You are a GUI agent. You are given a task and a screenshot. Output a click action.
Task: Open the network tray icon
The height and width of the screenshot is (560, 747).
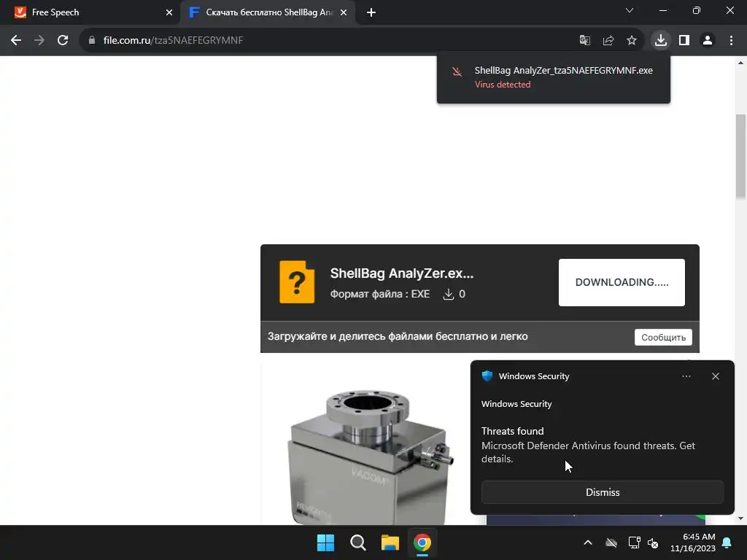[634, 542]
